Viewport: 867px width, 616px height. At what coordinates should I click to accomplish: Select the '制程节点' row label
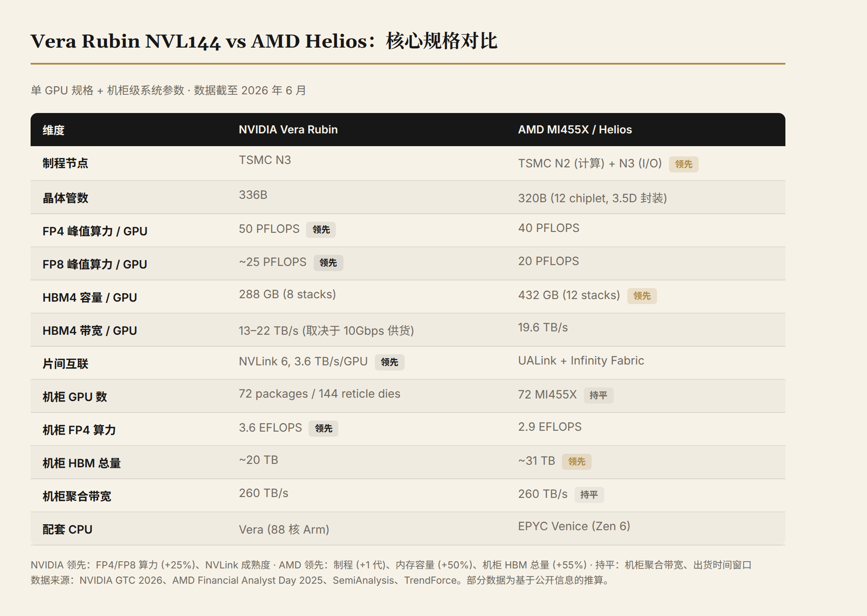tap(65, 163)
